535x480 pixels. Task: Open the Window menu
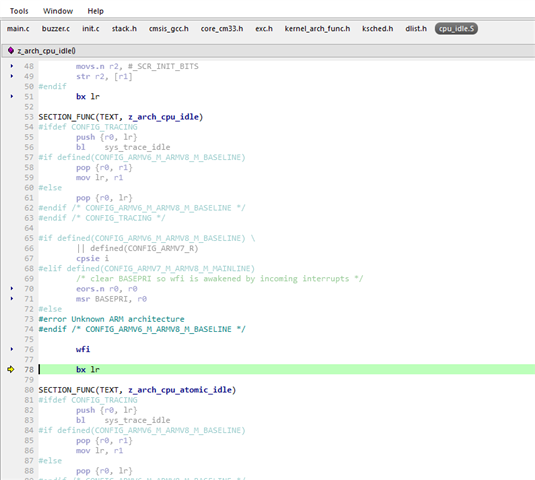[x=58, y=11]
